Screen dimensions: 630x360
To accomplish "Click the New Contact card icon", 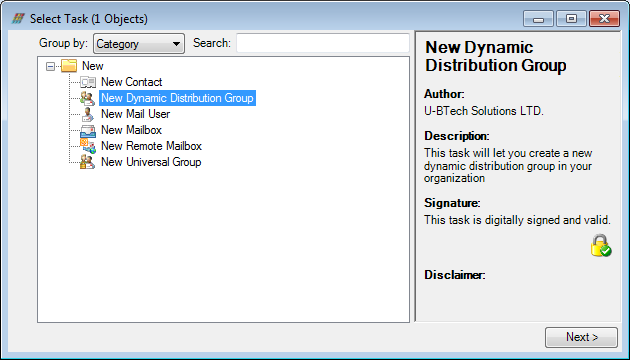I will coord(88,82).
